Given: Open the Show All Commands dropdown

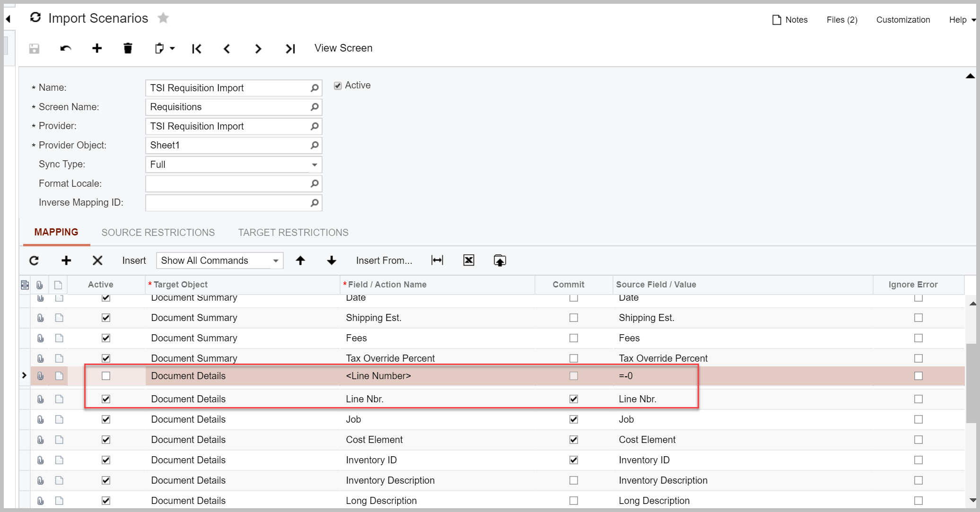Looking at the screenshot, I should point(276,260).
